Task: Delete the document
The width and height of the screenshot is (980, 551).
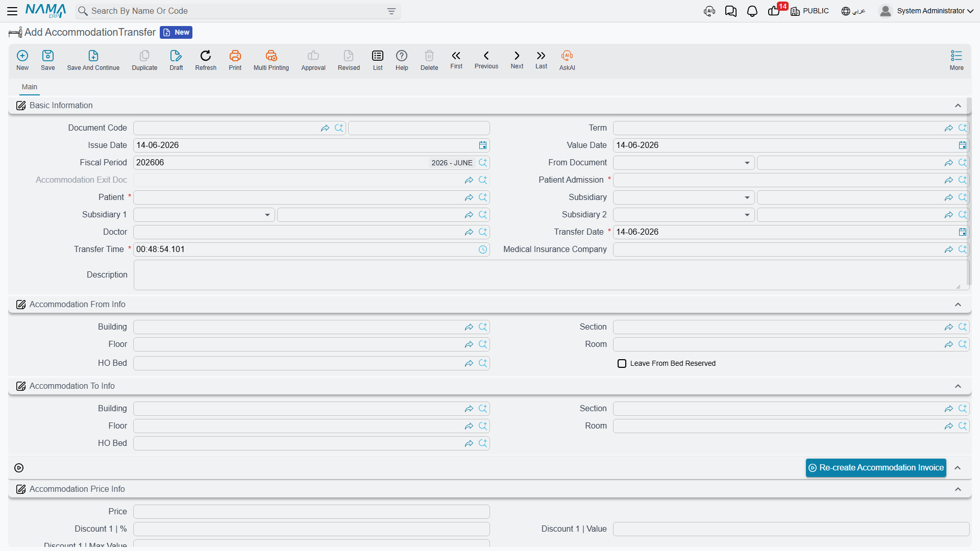Action: [x=429, y=60]
